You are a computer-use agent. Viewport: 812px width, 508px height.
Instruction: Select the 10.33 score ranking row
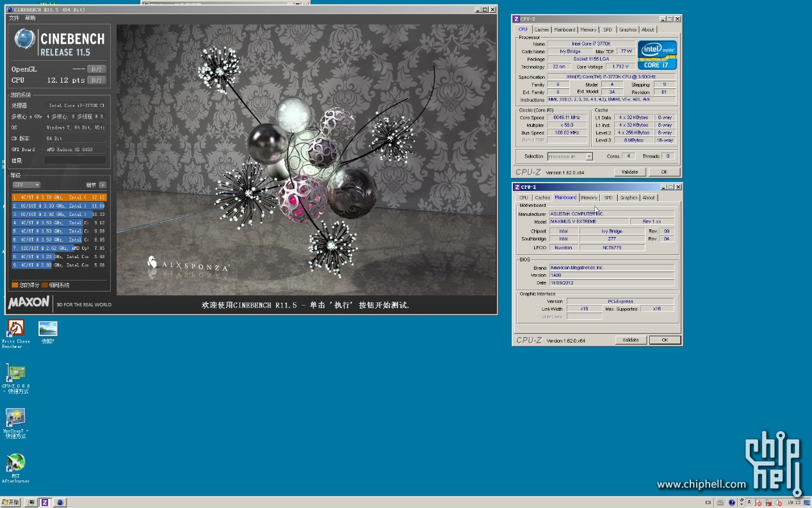point(59,214)
